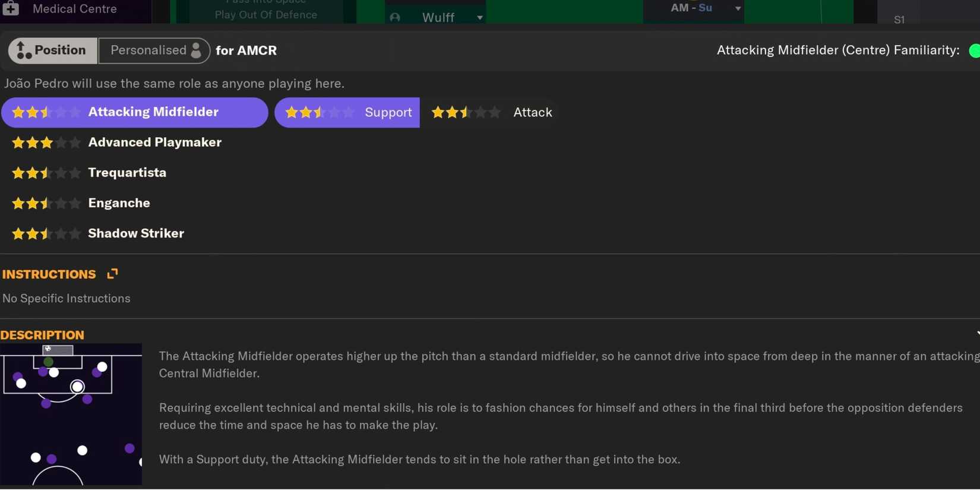Click the role position pitch diagram
980x490 pixels.
point(71,415)
